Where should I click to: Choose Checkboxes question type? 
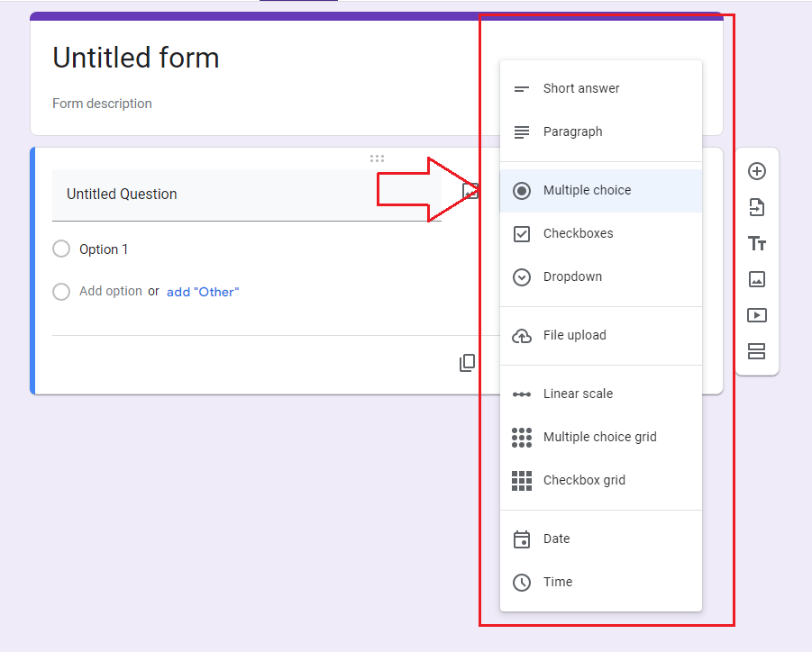point(601,234)
